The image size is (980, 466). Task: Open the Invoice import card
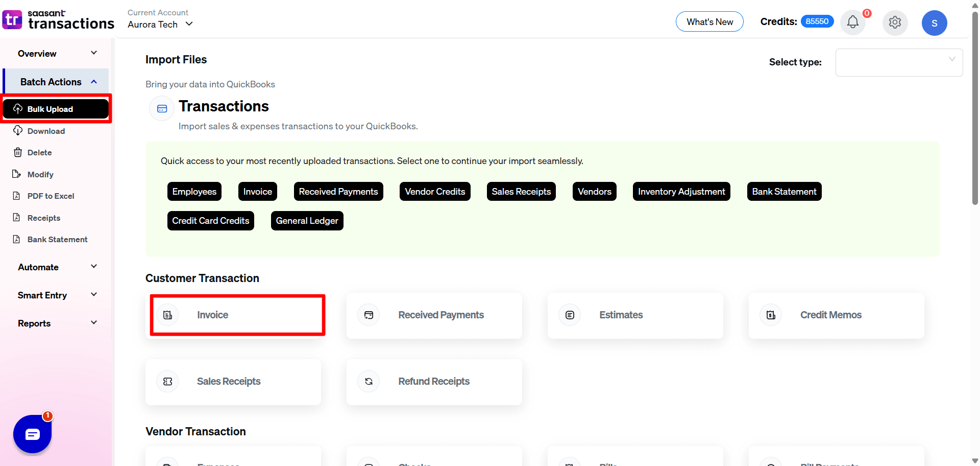click(x=233, y=315)
